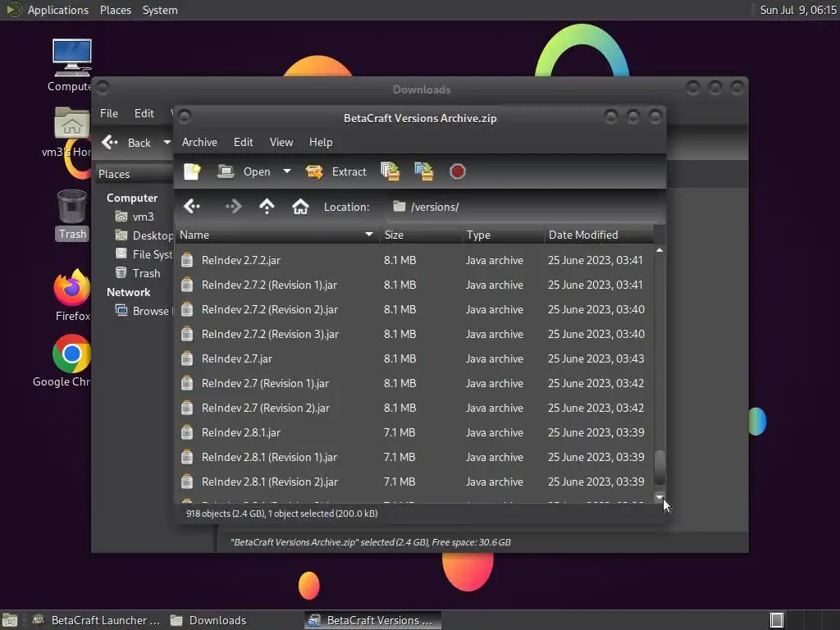Select File System in Places sidebar
The image size is (840, 630).
click(144, 254)
